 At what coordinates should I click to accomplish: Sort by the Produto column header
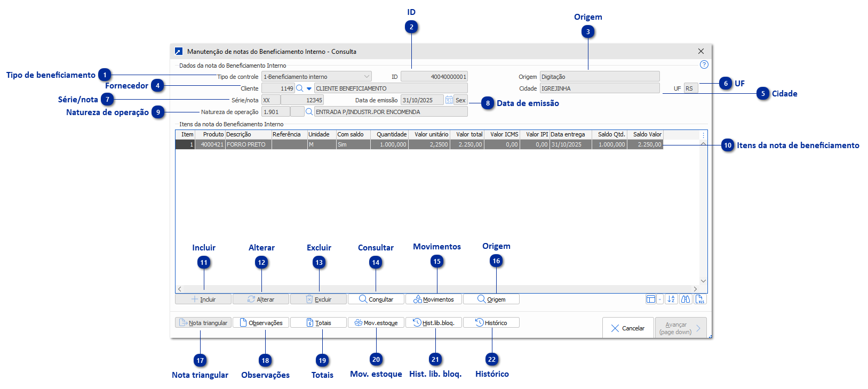(210, 134)
